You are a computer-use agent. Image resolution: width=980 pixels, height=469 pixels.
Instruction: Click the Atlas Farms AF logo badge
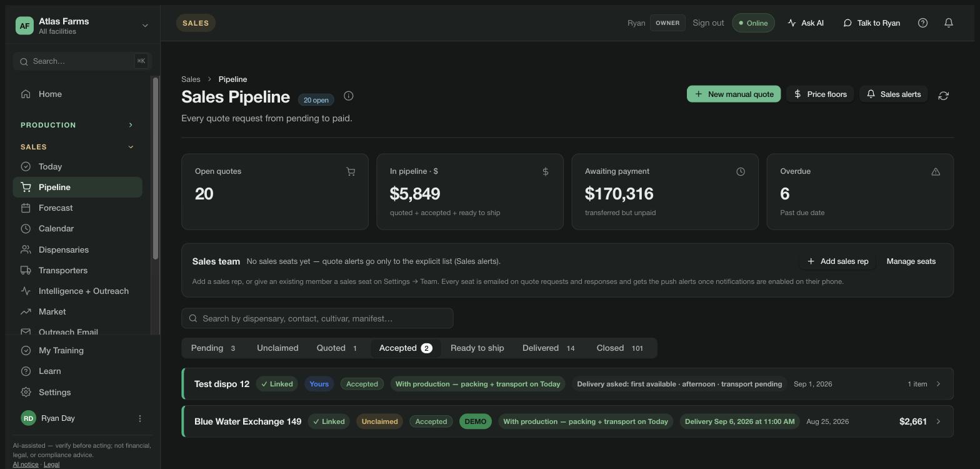click(24, 26)
